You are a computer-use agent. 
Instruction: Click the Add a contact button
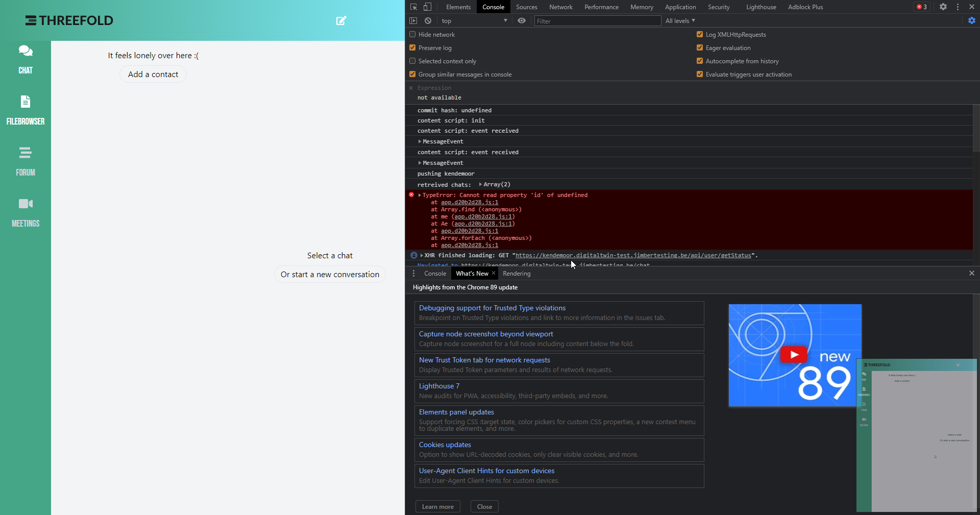[x=153, y=74]
